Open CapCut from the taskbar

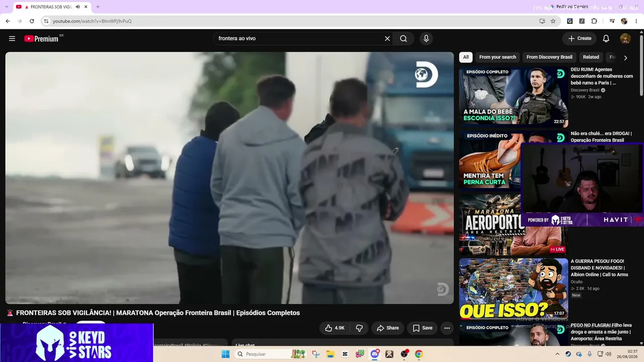click(345, 354)
